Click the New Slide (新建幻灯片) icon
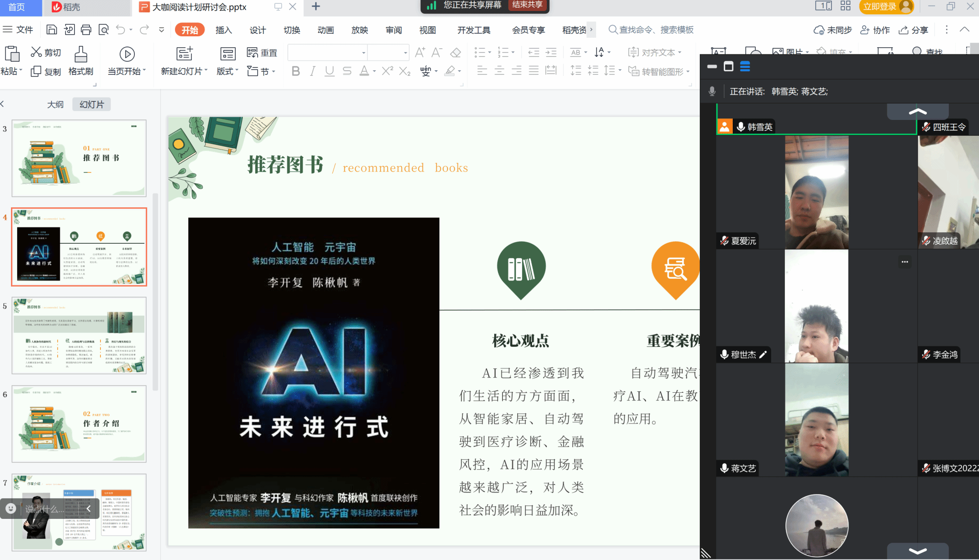The height and width of the screenshot is (560, 979). click(x=184, y=54)
